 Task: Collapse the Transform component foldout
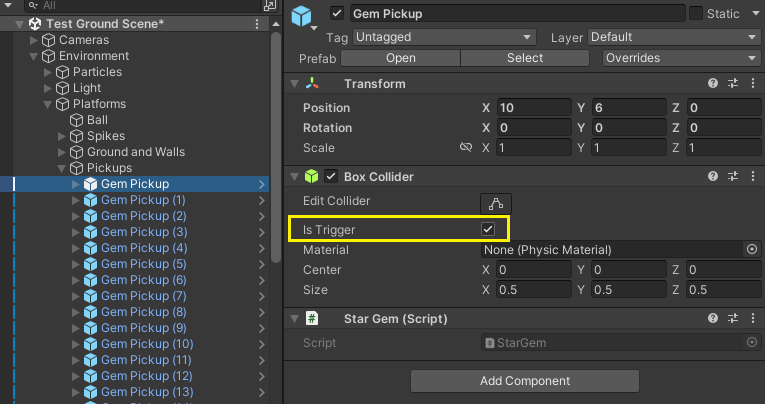[x=294, y=84]
